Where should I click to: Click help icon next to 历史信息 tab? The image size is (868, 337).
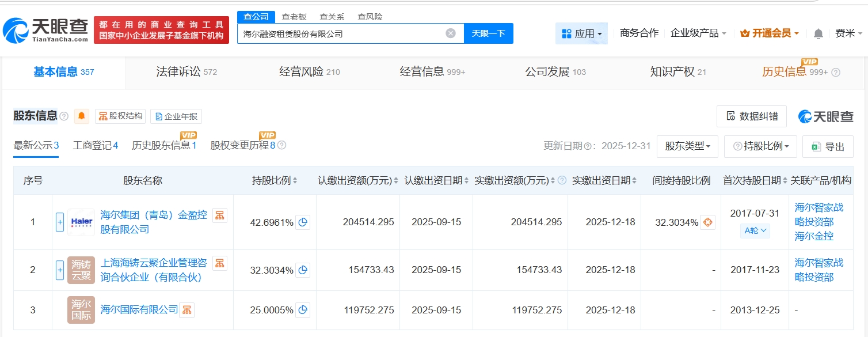pyautogui.click(x=836, y=73)
